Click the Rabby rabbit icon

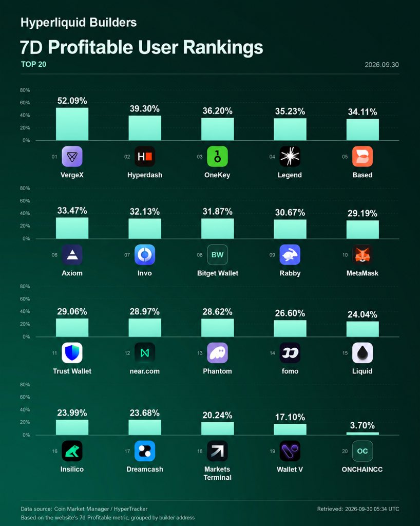[290, 255]
